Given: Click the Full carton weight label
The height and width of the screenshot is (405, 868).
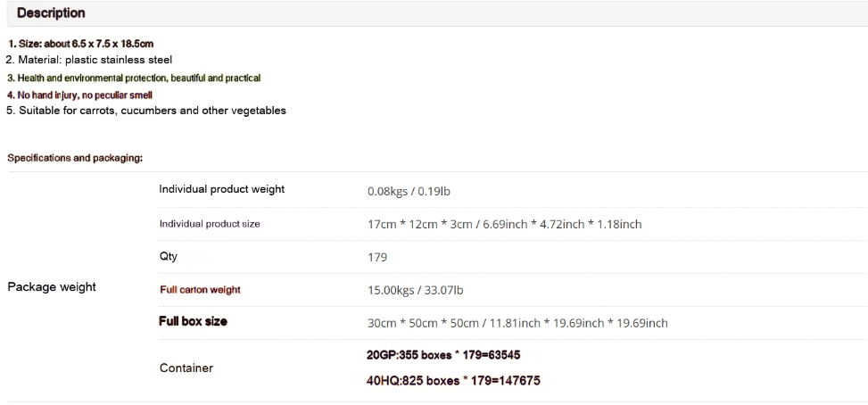Looking at the screenshot, I should pos(201,290).
